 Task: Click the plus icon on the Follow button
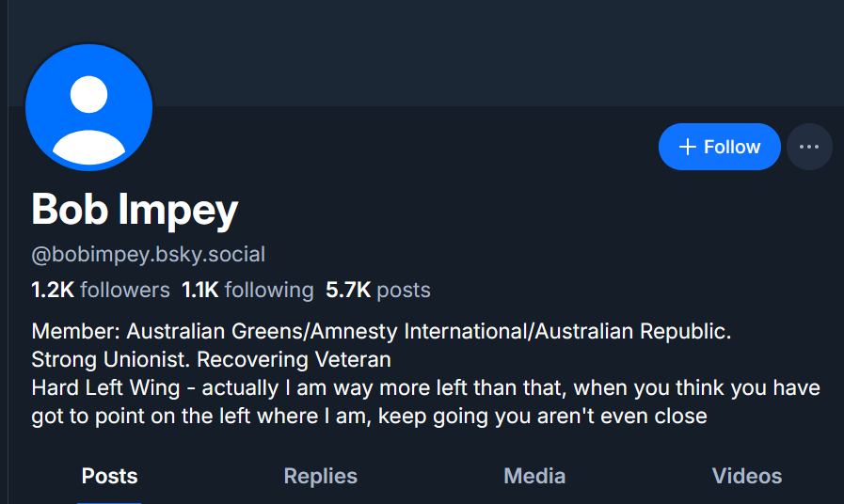coord(688,147)
